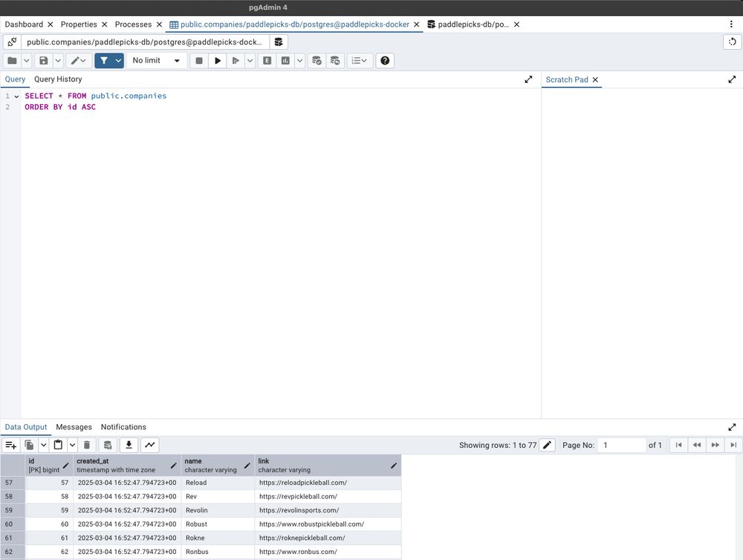Open the Notifications tab

[x=123, y=427]
